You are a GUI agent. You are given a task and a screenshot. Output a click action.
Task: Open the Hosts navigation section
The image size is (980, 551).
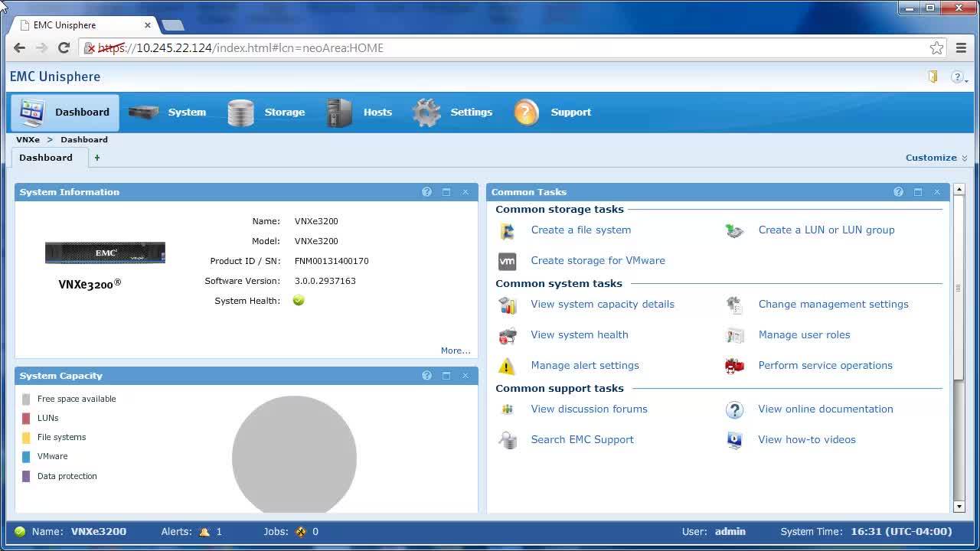tap(359, 112)
